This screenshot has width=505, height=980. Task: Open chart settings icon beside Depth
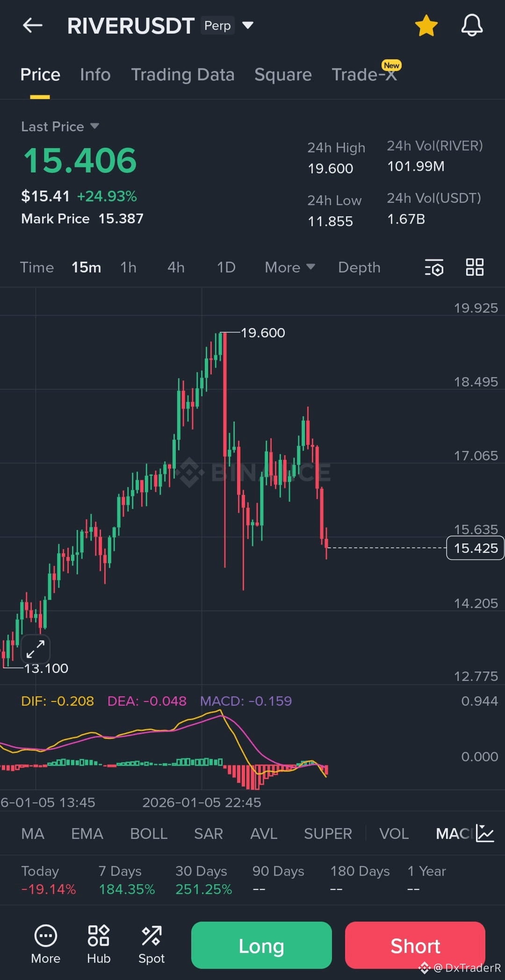pos(434,267)
